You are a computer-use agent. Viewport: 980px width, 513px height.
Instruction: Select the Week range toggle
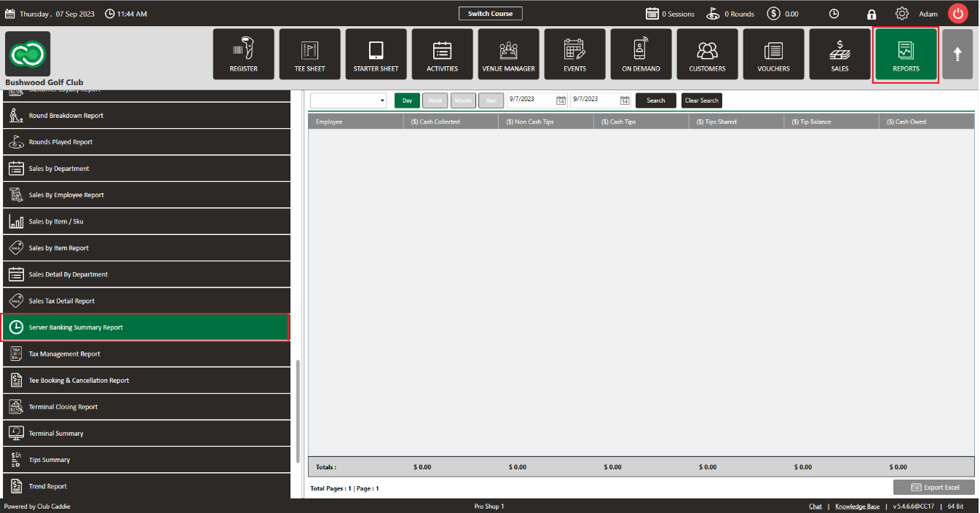point(435,100)
